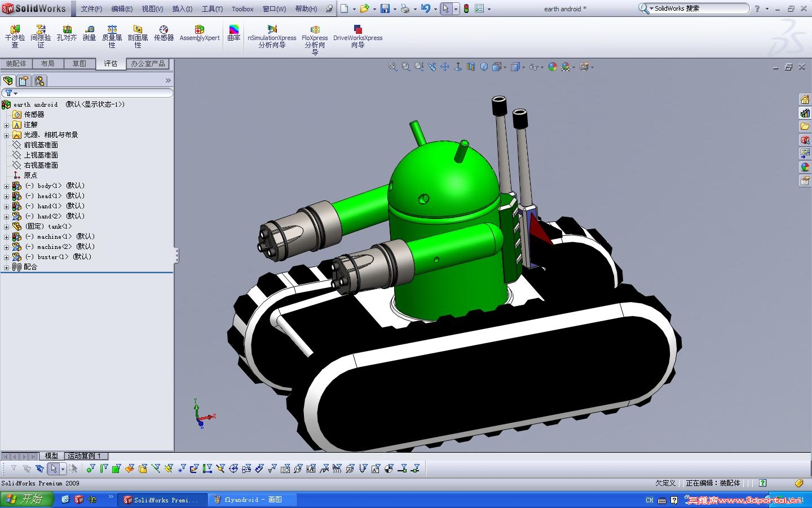
Task: Open the Undo dropdown arrow
Action: [x=436, y=9]
